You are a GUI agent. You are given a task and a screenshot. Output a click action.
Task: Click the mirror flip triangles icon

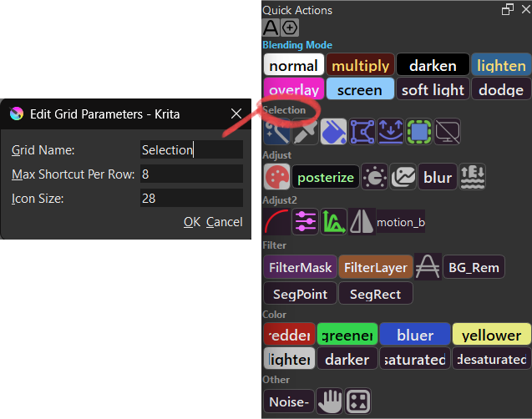(x=362, y=222)
